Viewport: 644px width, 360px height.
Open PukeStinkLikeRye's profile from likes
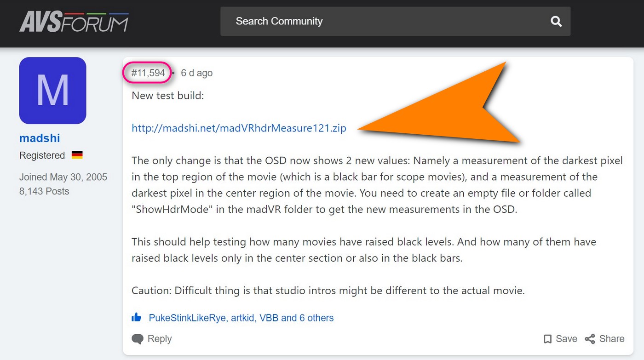(x=188, y=318)
